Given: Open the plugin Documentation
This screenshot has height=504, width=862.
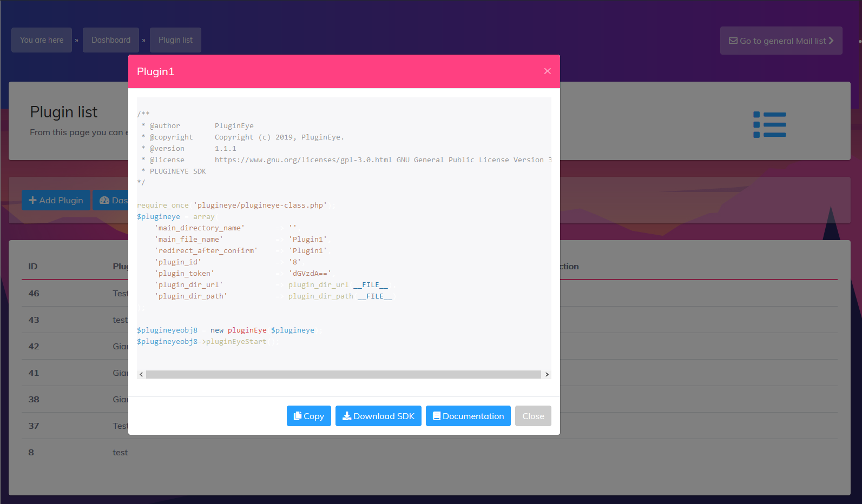Looking at the screenshot, I should click(x=468, y=416).
